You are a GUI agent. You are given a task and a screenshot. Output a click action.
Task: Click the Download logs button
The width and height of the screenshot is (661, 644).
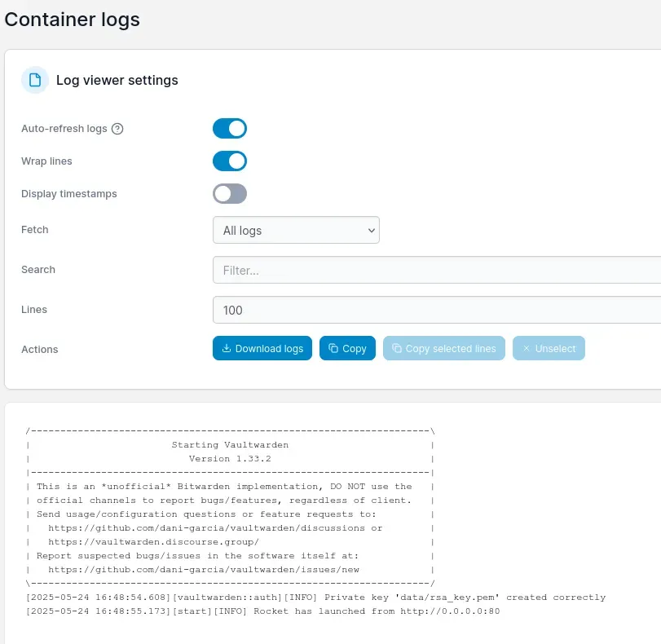coord(262,348)
